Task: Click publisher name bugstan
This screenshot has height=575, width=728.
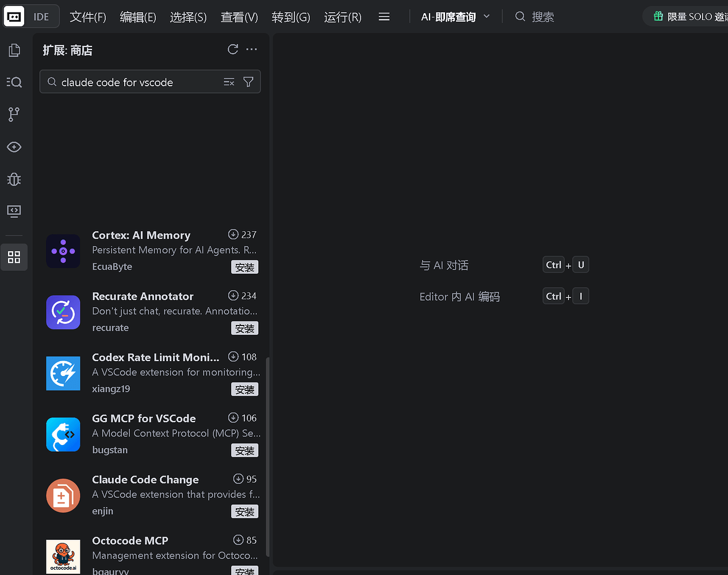Action: [110, 450]
